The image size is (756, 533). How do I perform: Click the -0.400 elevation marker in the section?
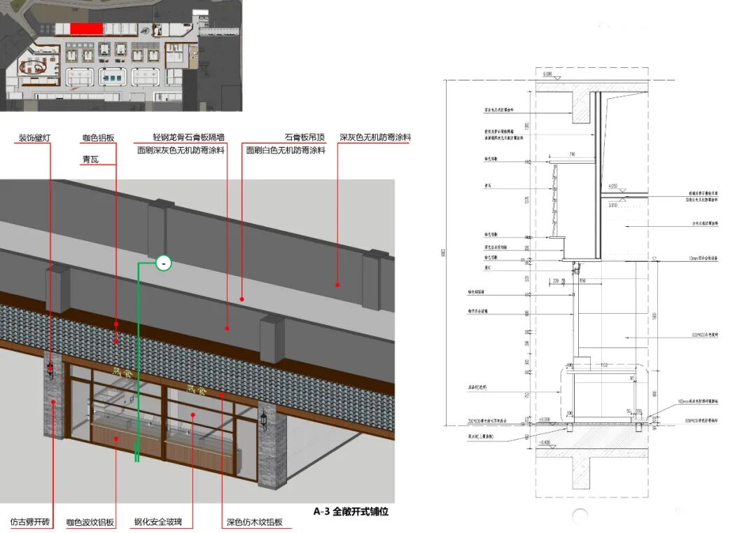click(x=546, y=443)
